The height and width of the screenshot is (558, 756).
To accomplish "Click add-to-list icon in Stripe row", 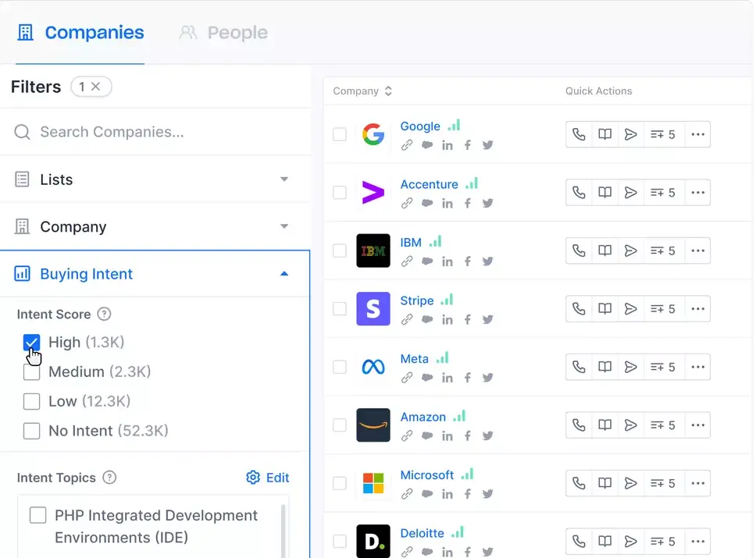I will point(663,309).
